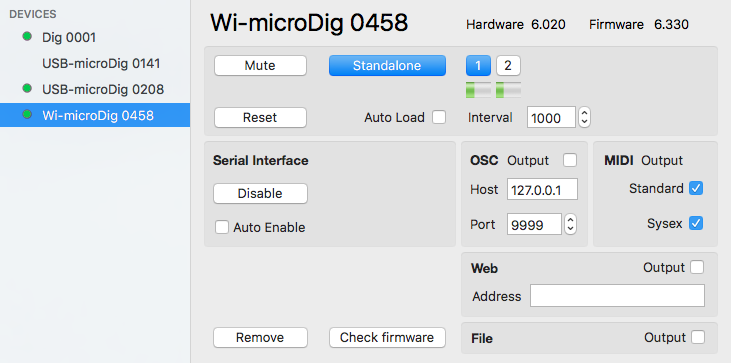Click the Interval stepper arrows
The width and height of the screenshot is (731, 363).
[584, 117]
